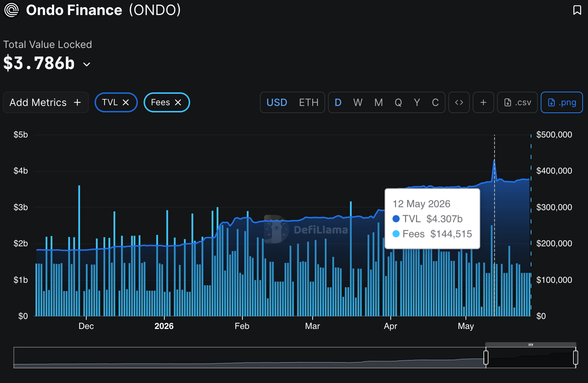Select the quarterly (Q) interval
The image size is (588, 383).
click(x=398, y=103)
